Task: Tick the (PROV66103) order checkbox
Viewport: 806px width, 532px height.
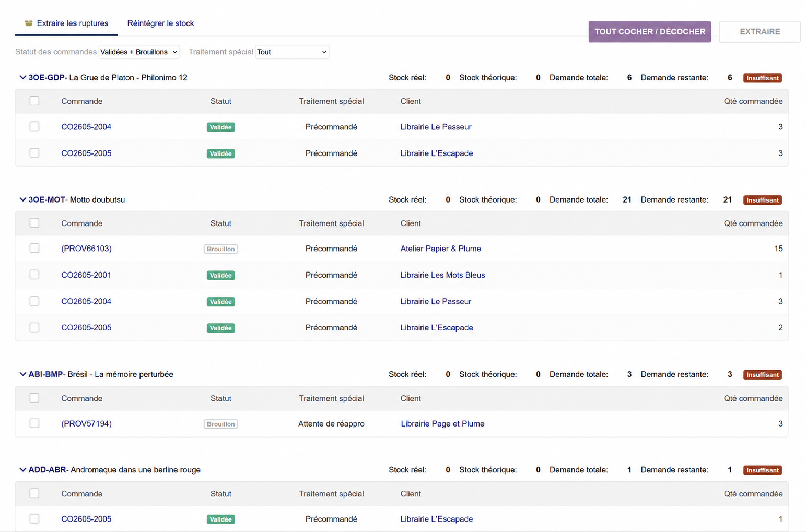Action: 34,249
